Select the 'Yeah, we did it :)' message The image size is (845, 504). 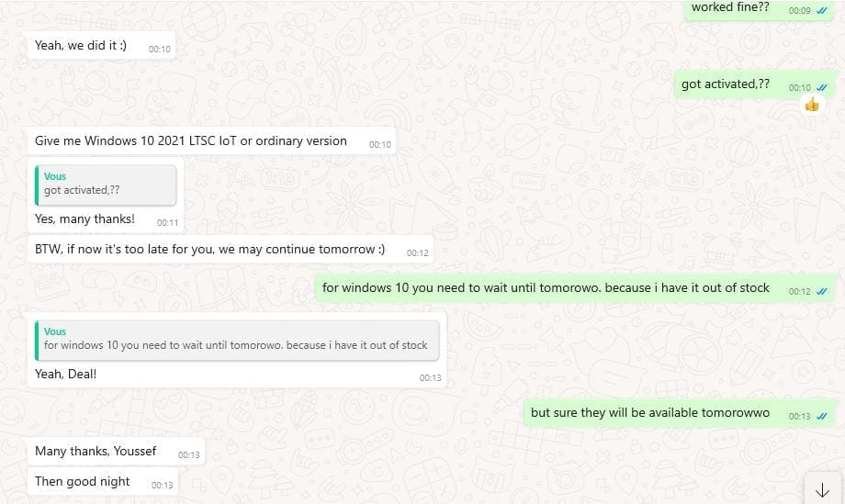[x=101, y=46]
